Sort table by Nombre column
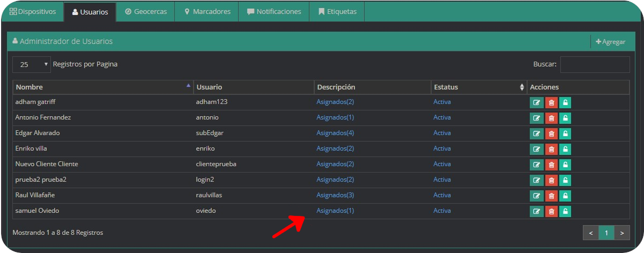 tap(103, 87)
